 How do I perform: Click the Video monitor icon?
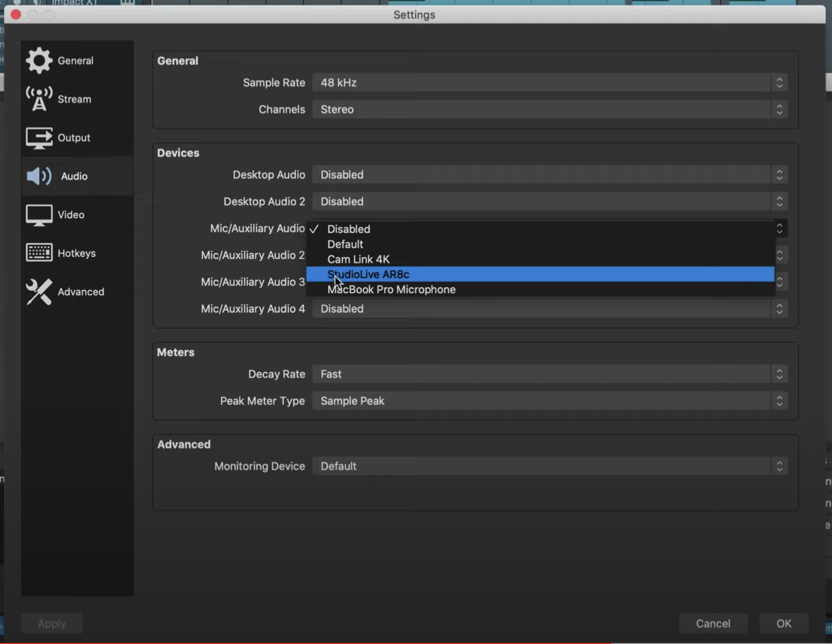coord(39,215)
